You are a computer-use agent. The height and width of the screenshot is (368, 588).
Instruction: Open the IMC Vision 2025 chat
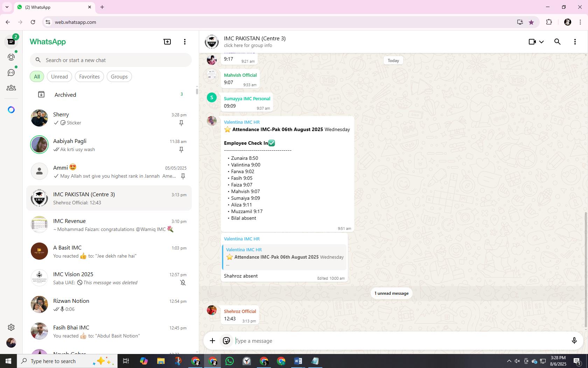coord(109,278)
